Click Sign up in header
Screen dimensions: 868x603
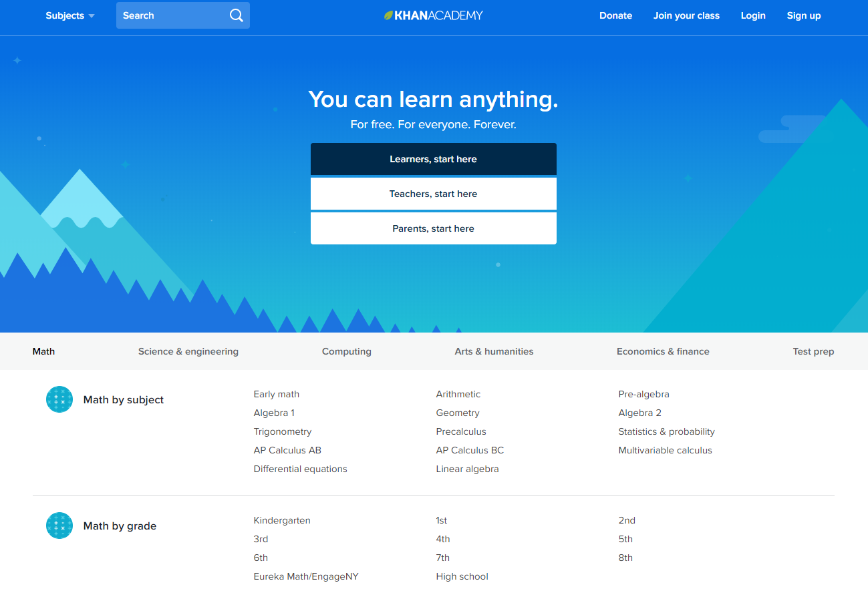coord(804,15)
